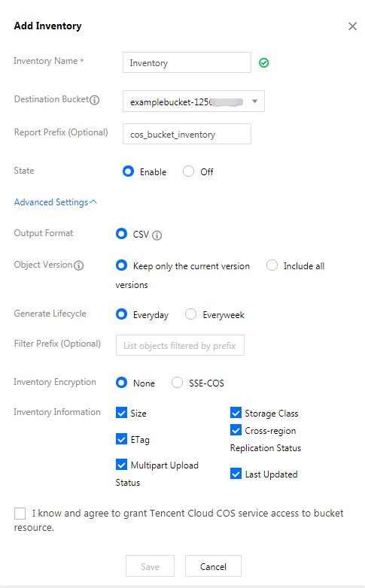Click the green validation checkmark icon

point(264,63)
